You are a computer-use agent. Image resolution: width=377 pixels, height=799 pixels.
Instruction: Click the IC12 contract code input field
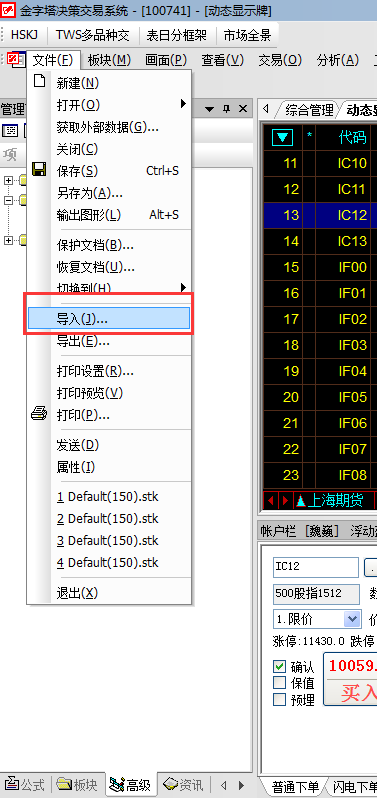pos(316,567)
